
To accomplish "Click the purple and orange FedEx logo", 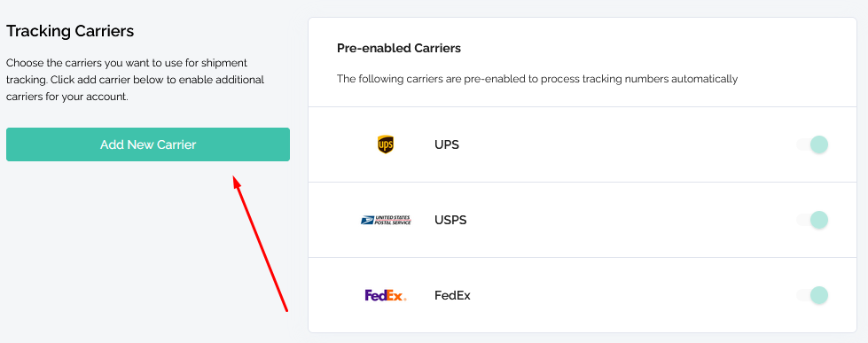I will 386,295.
